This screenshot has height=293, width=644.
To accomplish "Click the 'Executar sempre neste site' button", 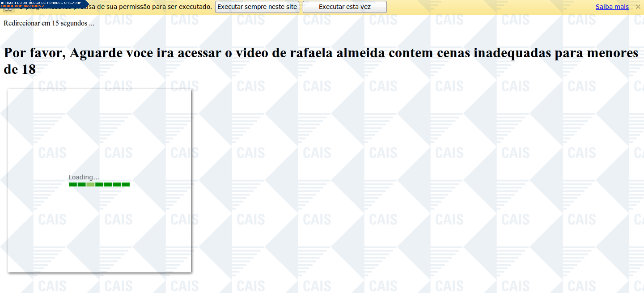I will (257, 7).
